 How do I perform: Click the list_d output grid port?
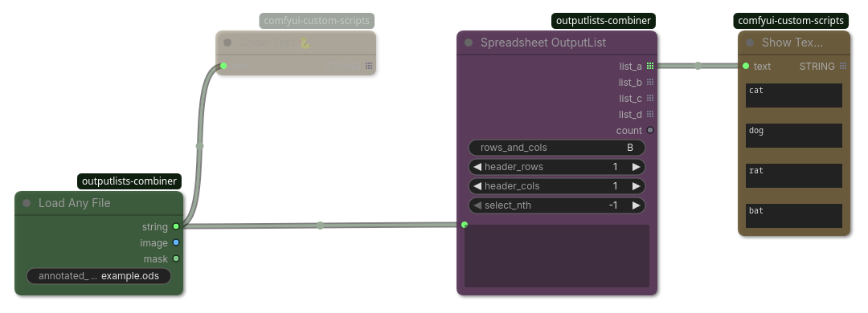click(x=650, y=114)
